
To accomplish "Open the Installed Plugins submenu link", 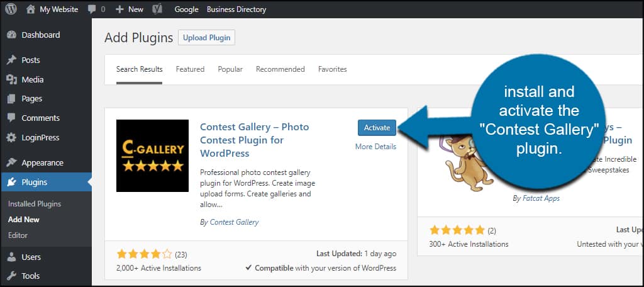I will coord(35,204).
